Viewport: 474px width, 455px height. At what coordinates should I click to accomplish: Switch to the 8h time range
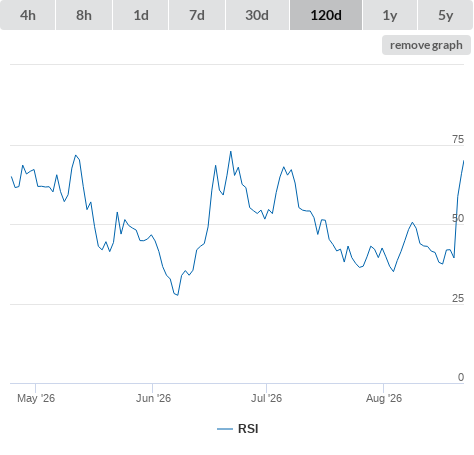point(84,15)
